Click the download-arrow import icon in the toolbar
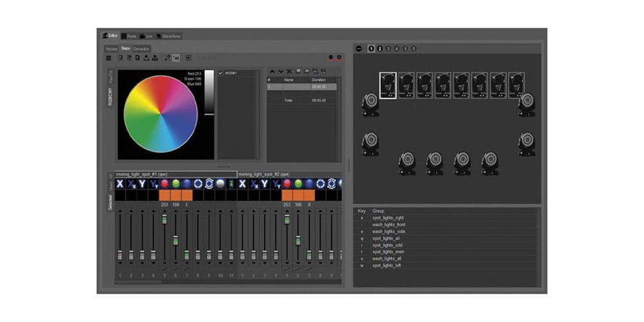The width and height of the screenshot is (644, 322). click(x=146, y=58)
